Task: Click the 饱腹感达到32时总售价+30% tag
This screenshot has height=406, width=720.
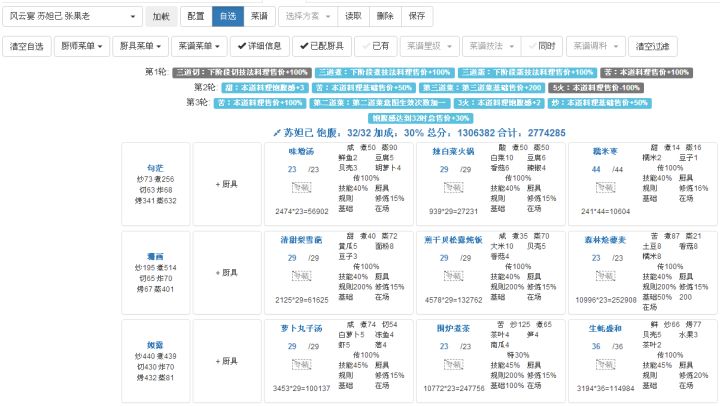Action: pyautogui.click(x=421, y=118)
